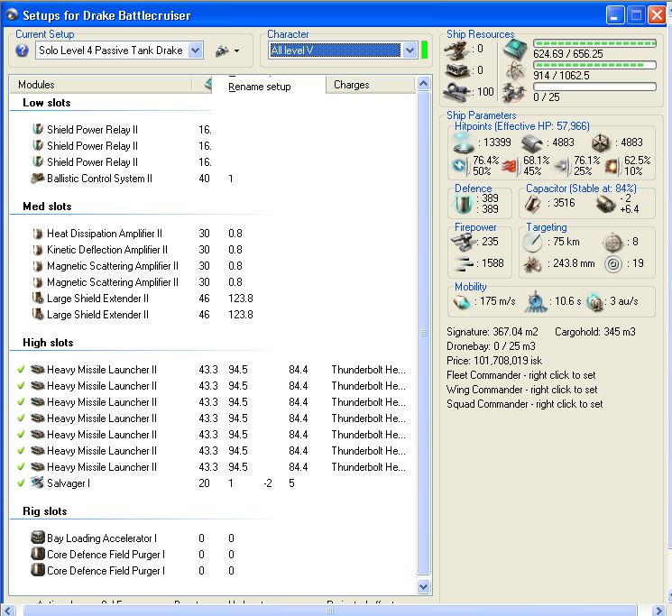Toggle the third Heavy Missile Launcher II checkmark
Image resolution: width=672 pixels, height=616 pixels.
tap(21, 402)
